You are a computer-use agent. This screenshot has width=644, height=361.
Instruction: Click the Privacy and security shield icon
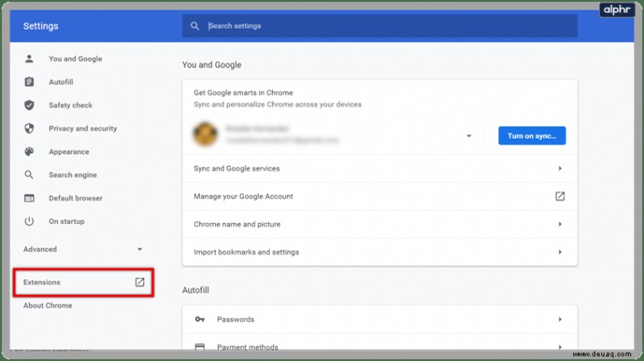(x=29, y=128)
